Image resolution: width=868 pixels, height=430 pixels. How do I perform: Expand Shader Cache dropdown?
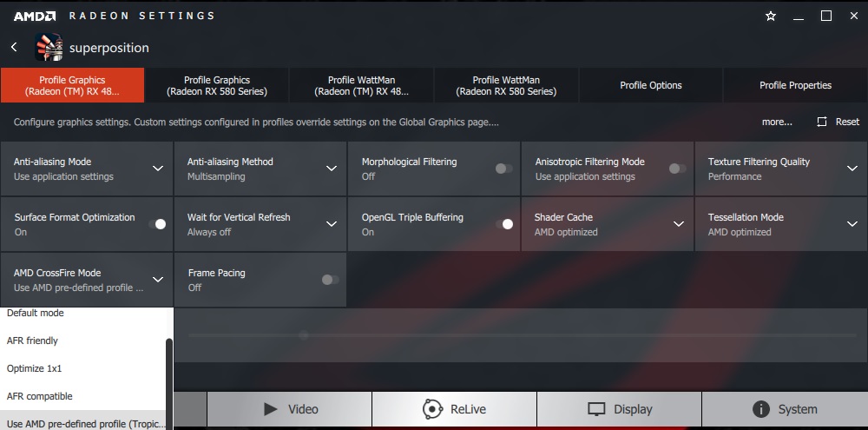pyautogui.click(x=679, y=224)
